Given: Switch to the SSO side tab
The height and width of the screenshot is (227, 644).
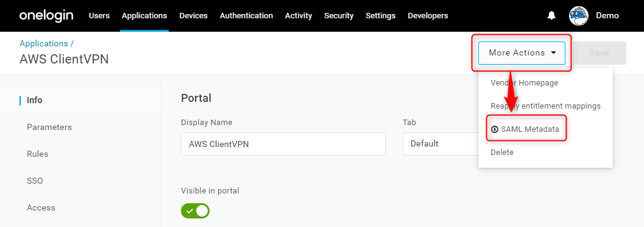Looking at the screenshot, I should coord(35,181).
